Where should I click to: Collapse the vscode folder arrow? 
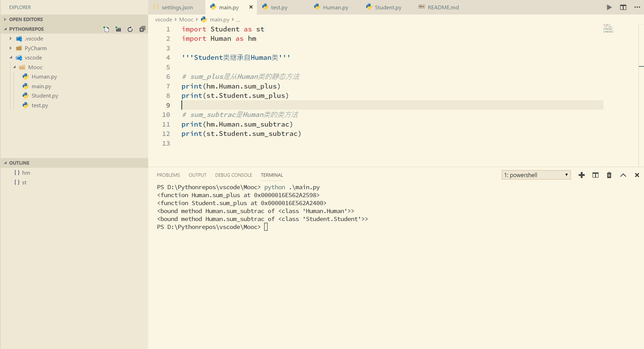(x=11, y=57)
